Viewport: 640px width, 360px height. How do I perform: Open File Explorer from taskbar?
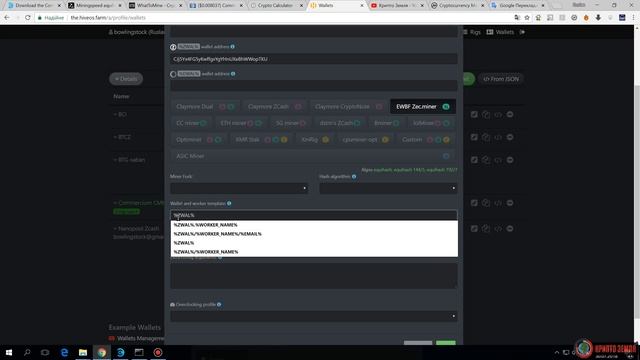click(83, 352)
